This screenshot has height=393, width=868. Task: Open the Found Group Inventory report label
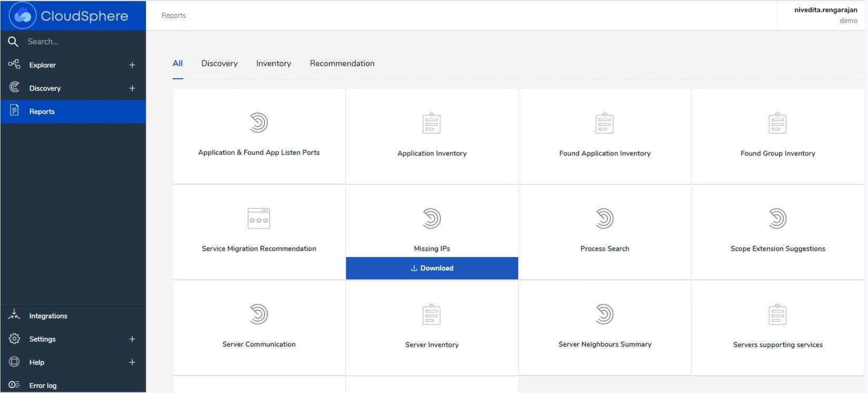tap(778, 153)
